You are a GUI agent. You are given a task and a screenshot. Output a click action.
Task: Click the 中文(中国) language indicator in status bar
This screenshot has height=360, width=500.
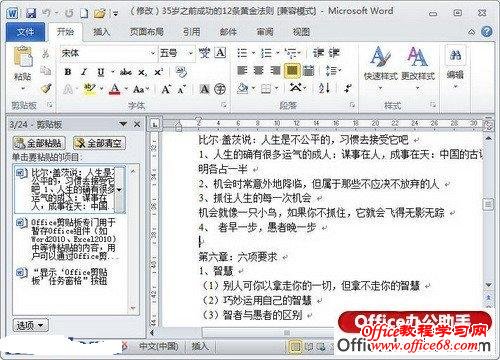point(158,346)
